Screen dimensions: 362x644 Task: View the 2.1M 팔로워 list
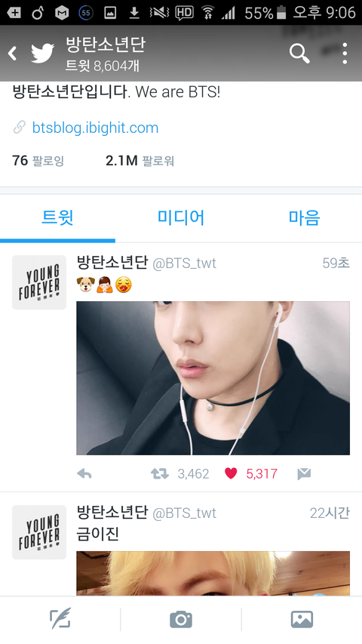click(x=140, y=161)
